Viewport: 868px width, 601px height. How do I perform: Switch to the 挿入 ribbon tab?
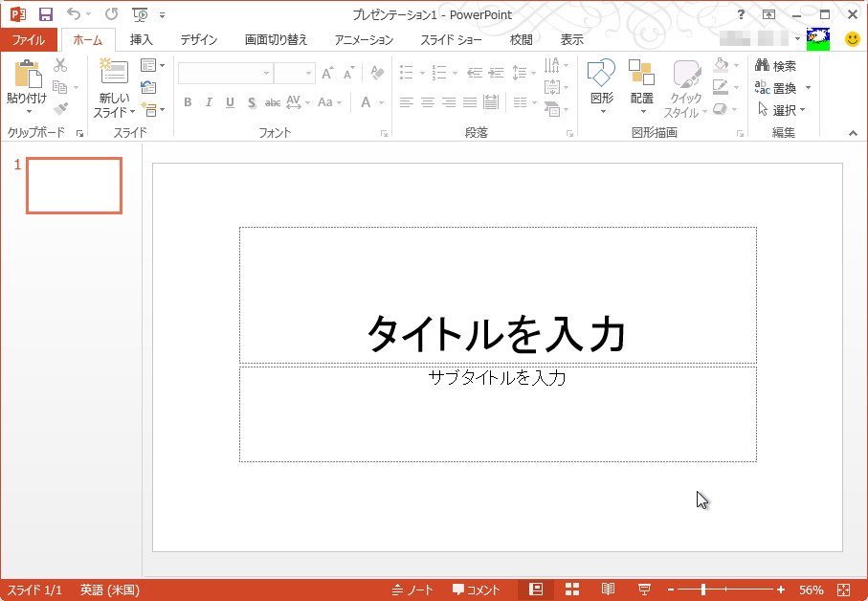(x=140, y=40)
